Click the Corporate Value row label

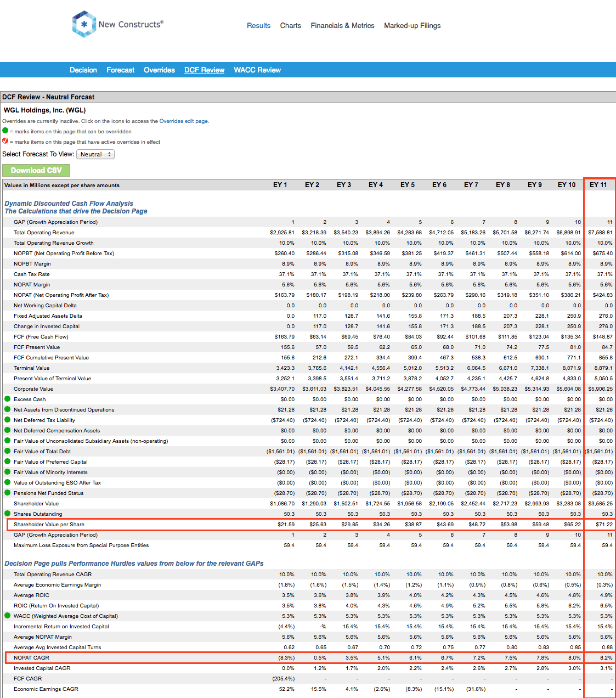pyautogui.click(x=33, y=389)
